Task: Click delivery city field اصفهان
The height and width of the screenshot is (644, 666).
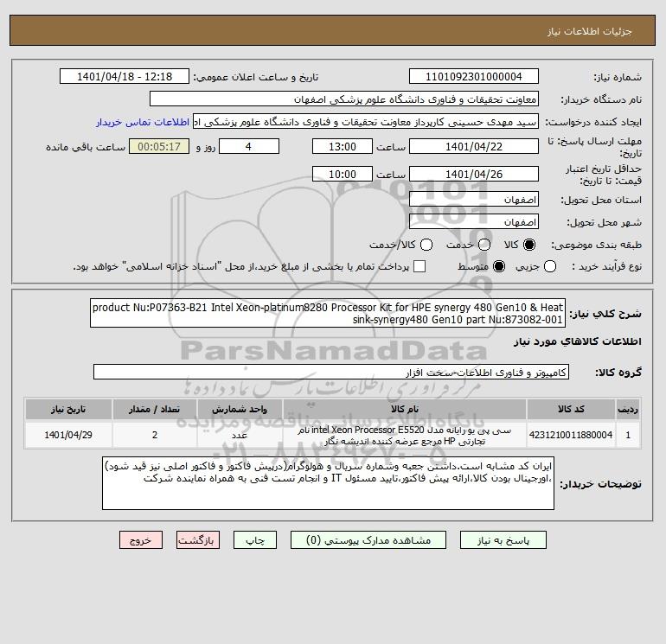Action: [x=474, y=222]
